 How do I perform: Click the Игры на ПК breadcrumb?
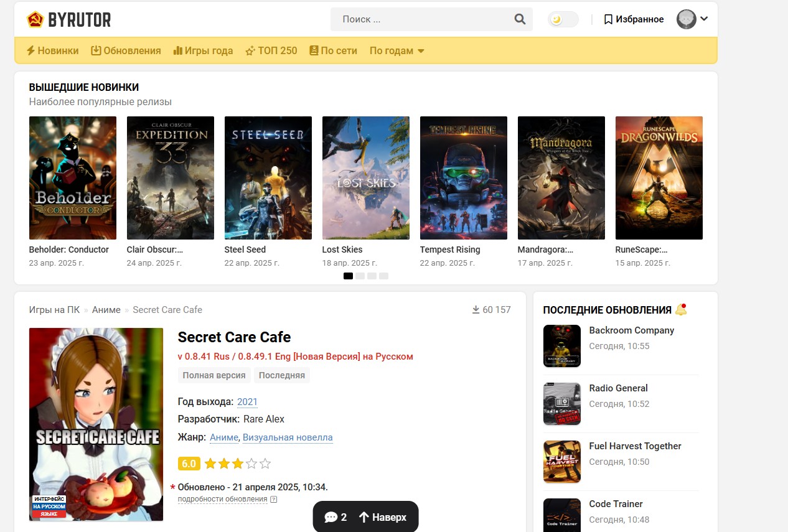click(x=54, y=310)
